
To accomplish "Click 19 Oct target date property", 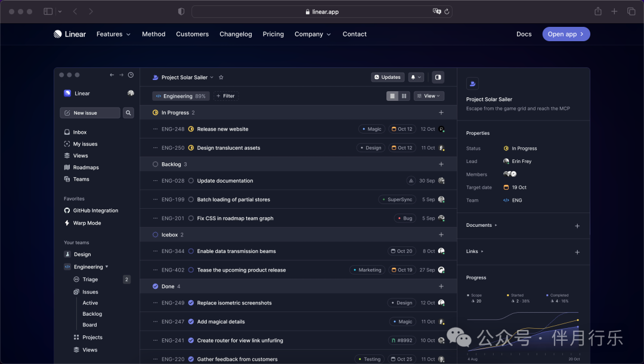I will point(515,187).
